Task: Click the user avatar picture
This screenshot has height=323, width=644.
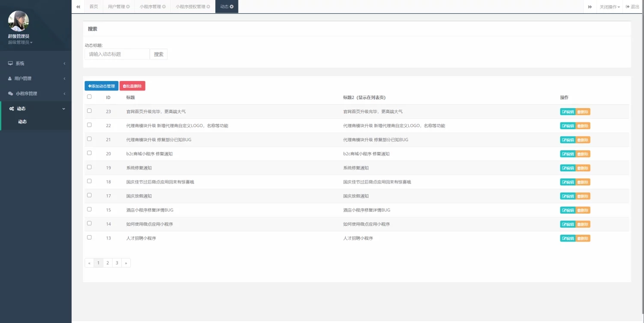Action: [x=19, y=21]
